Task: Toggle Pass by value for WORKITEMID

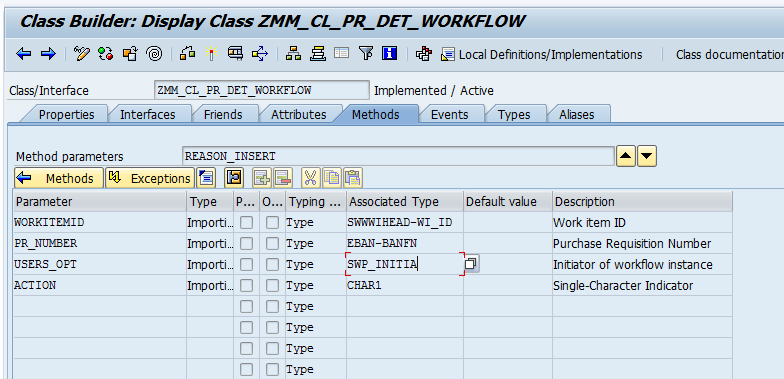Action: 246,222
